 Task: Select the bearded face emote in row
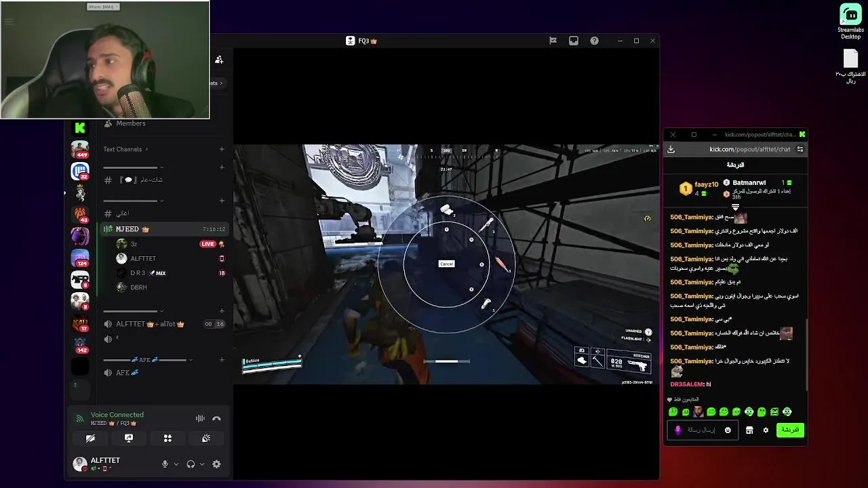[x=698, y=411]
